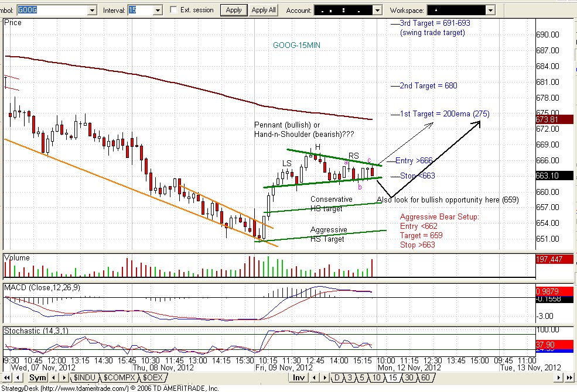The image size is (577, 392).
Task: Switch to the $OEX symbol tab
Action: (x=153, y=378)
